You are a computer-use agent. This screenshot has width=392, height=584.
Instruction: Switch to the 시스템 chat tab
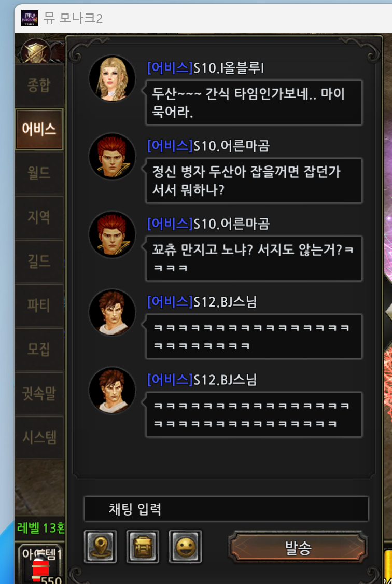(39, 437)
